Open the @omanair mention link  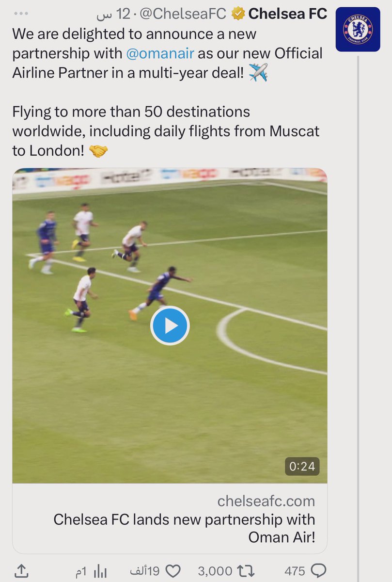160,53
